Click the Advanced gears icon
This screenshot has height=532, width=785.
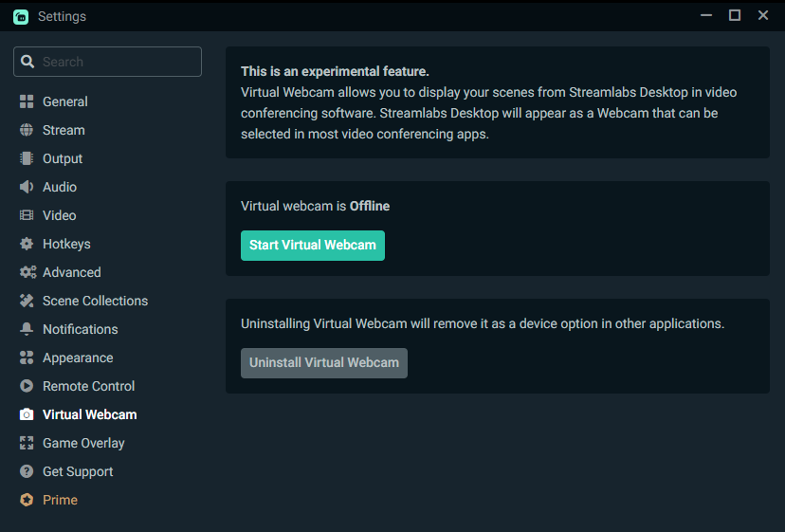click(x=28, y=272)
